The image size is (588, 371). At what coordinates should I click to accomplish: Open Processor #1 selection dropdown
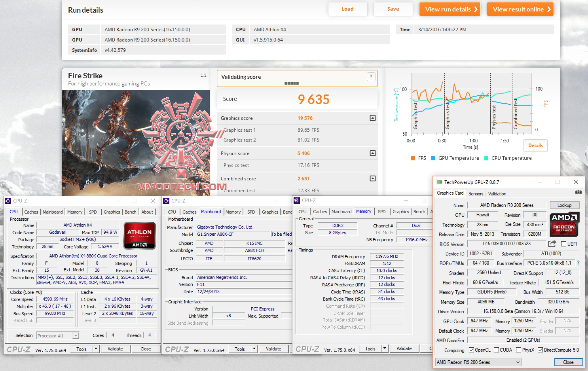(58, 335)
